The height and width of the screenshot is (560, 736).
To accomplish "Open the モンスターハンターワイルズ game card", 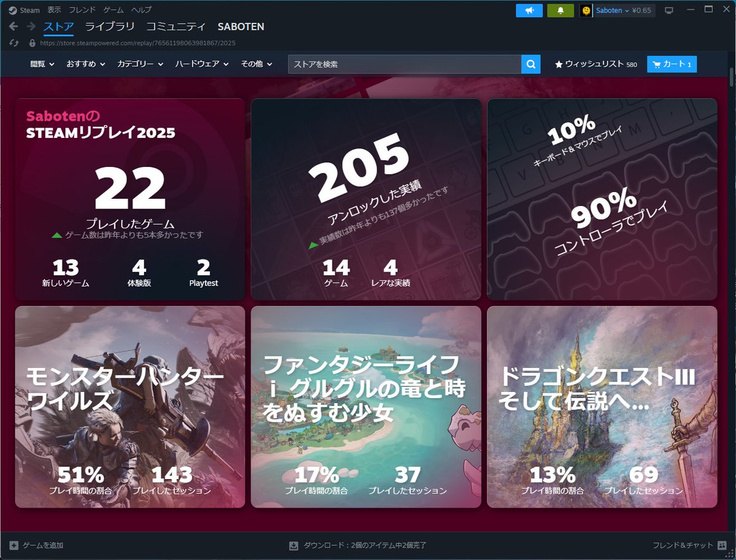I will tap(130, 407).
